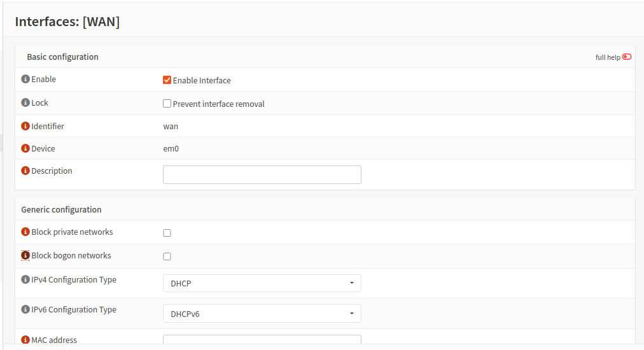Focus the Description text field
Image resolution: width=644 pixels, height=350 pixels.
[x=262, y=174]
